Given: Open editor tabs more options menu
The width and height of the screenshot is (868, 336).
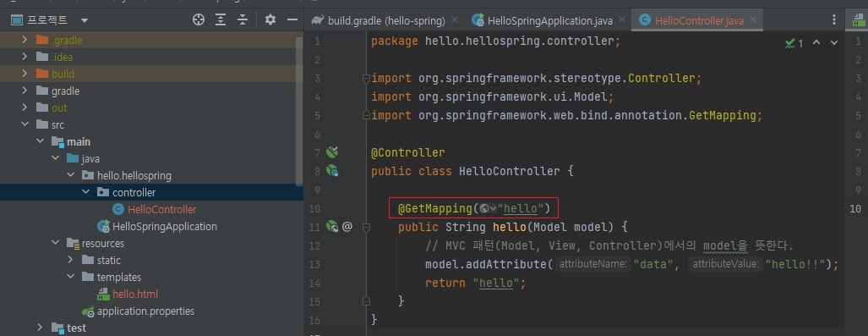Looking at the screenshot, I should coord(833,20).
